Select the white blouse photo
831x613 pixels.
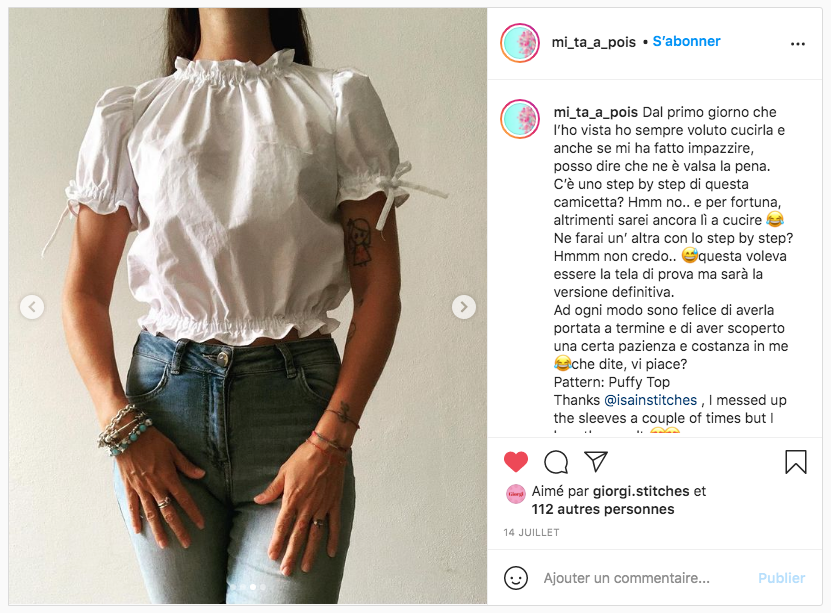tap(247, 306)
